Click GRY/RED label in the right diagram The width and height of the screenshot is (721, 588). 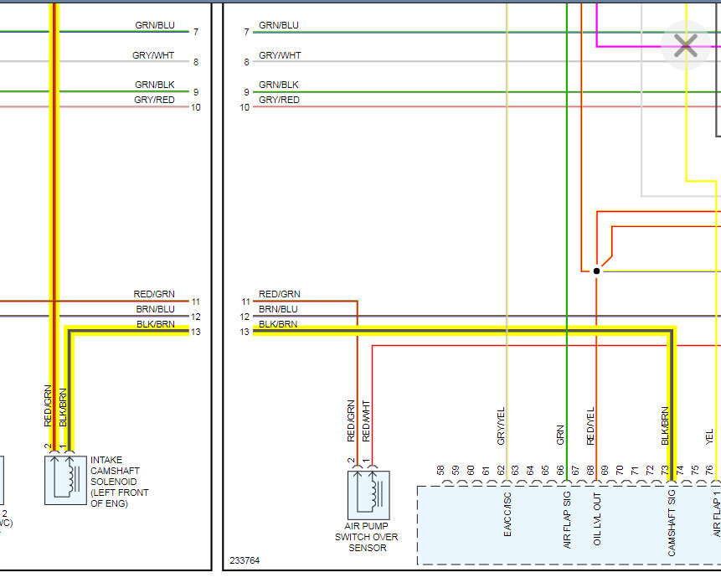pyautogui.click(x=279, y=100)
